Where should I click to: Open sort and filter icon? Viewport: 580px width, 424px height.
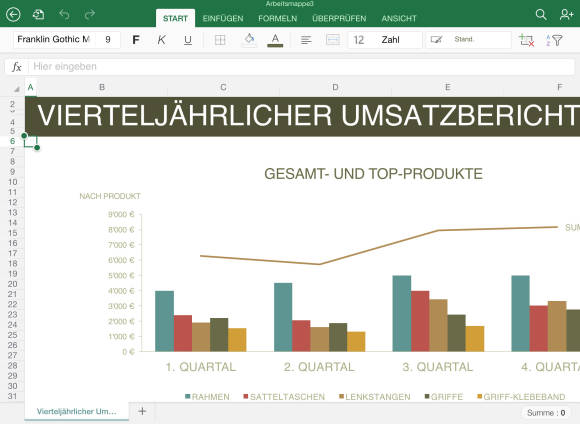pos(554,40)
